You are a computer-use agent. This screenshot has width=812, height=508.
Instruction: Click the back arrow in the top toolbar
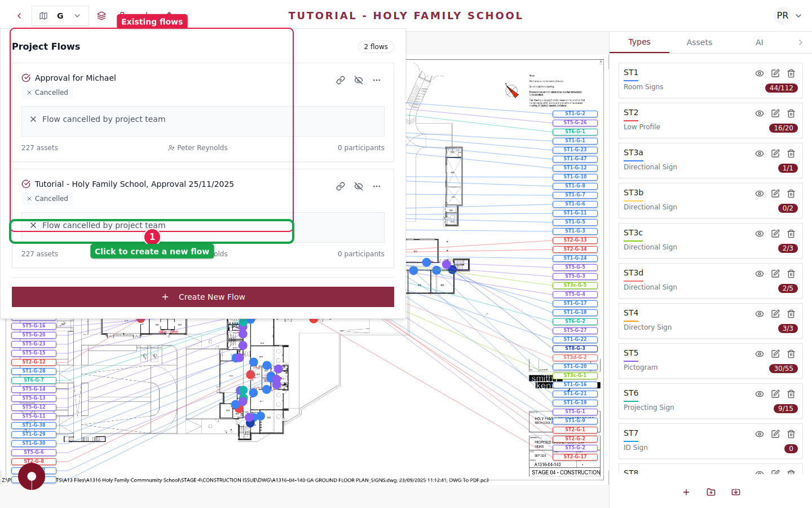tap(19, 16)
